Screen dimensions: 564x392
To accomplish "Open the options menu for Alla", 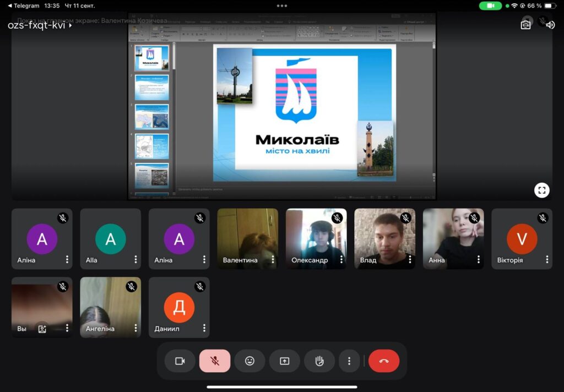I will [x=135, y=259].
